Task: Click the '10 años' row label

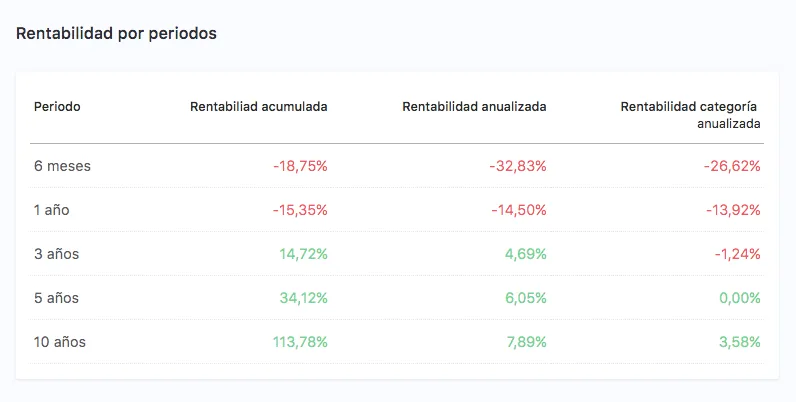Action: [60, 342]
